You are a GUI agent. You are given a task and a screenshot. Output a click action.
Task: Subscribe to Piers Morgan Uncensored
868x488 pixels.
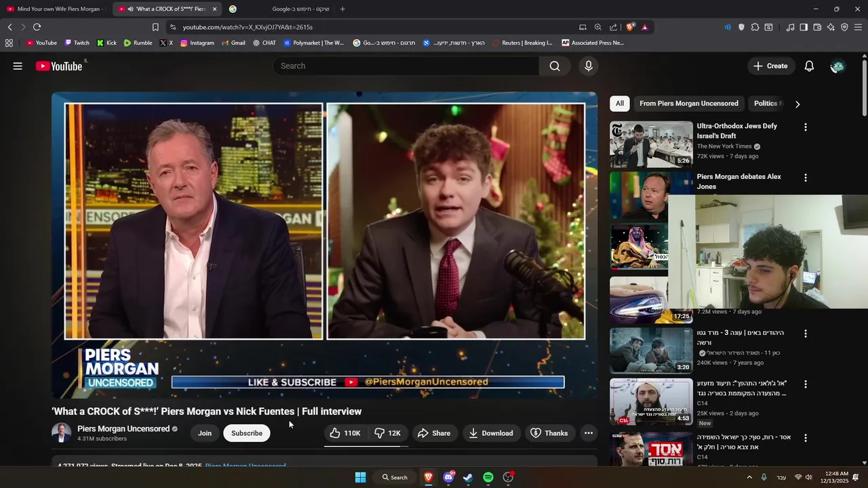pos(247,433)
